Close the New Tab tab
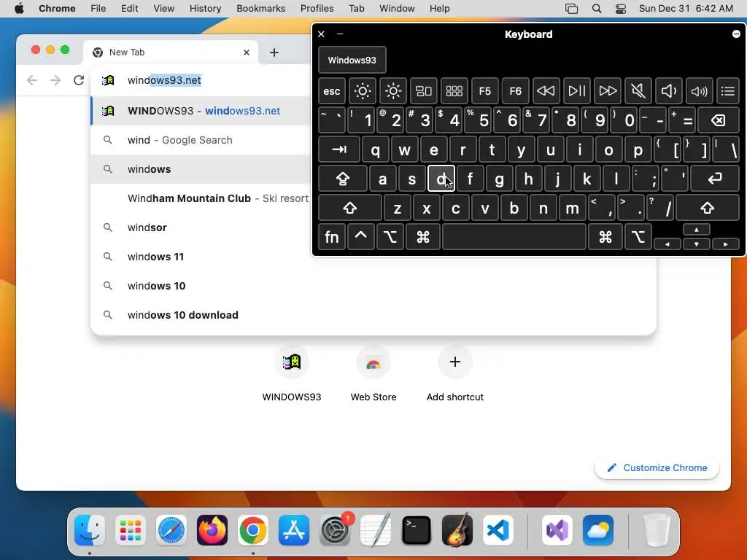747x560 pixels. [247, 52]
